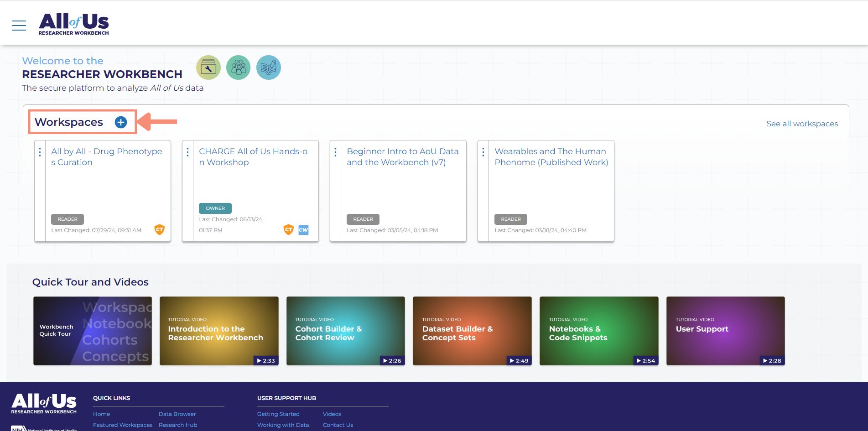Click CT shield badge on All by All card

[160, 229]
